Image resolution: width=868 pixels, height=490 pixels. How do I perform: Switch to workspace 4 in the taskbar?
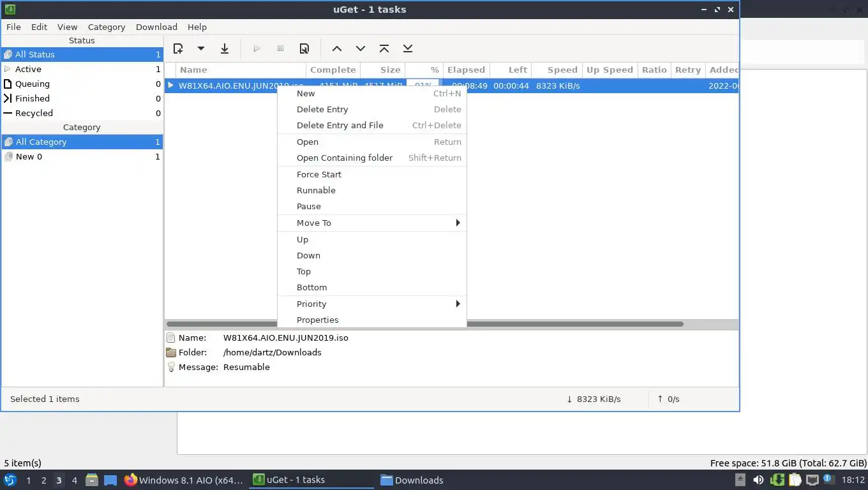click(x=74, y=480)
